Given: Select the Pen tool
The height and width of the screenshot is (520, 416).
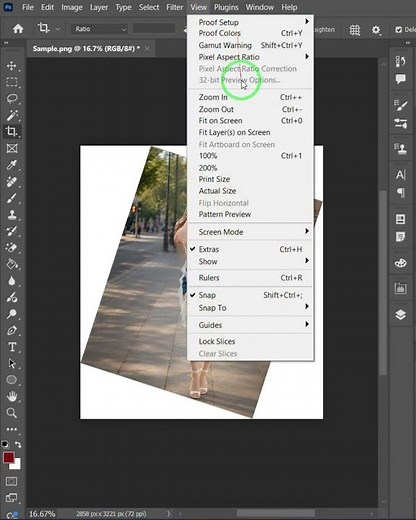Looking at the screenshot, I should [x=12, y=330].
